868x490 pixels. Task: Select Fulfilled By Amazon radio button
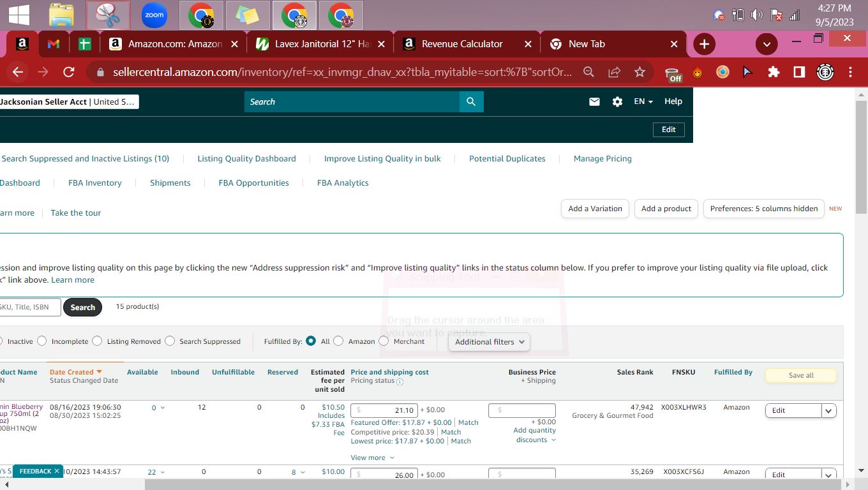pyautogui.click(x=338, y=341)
